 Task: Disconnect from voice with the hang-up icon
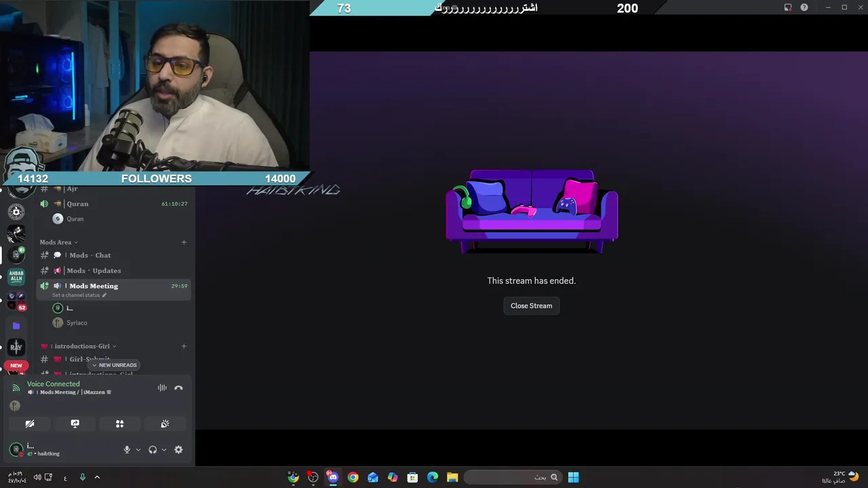[x=178, y=388]
